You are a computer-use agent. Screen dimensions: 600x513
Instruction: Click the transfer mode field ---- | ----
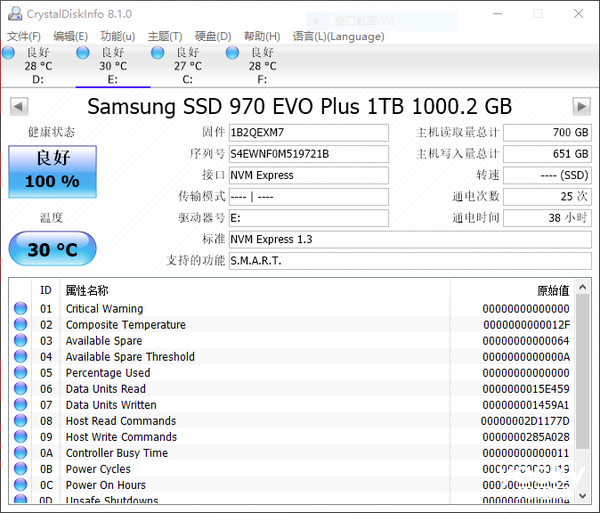pyautogui.click(x=309, y=197)
